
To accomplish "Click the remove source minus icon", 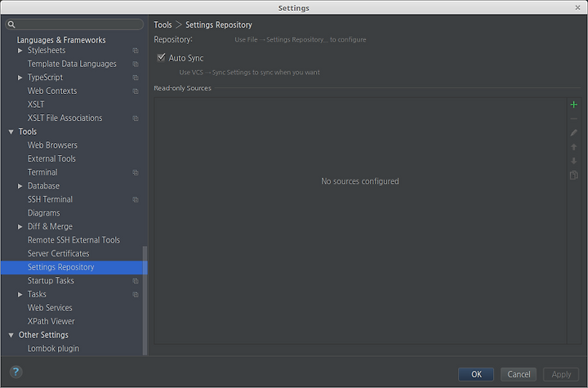I will click(573, 119).
